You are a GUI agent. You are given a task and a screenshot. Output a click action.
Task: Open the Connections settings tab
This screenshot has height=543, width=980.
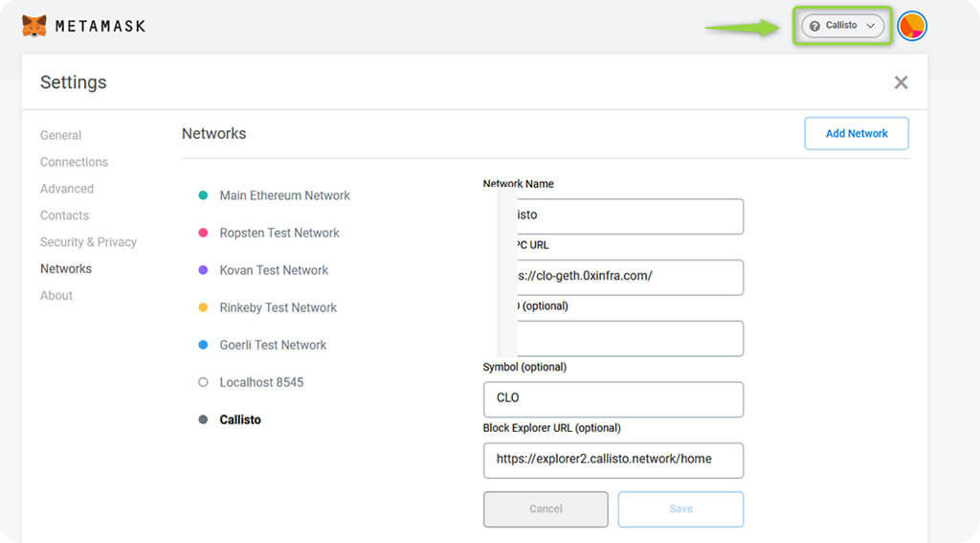point(74,162)
